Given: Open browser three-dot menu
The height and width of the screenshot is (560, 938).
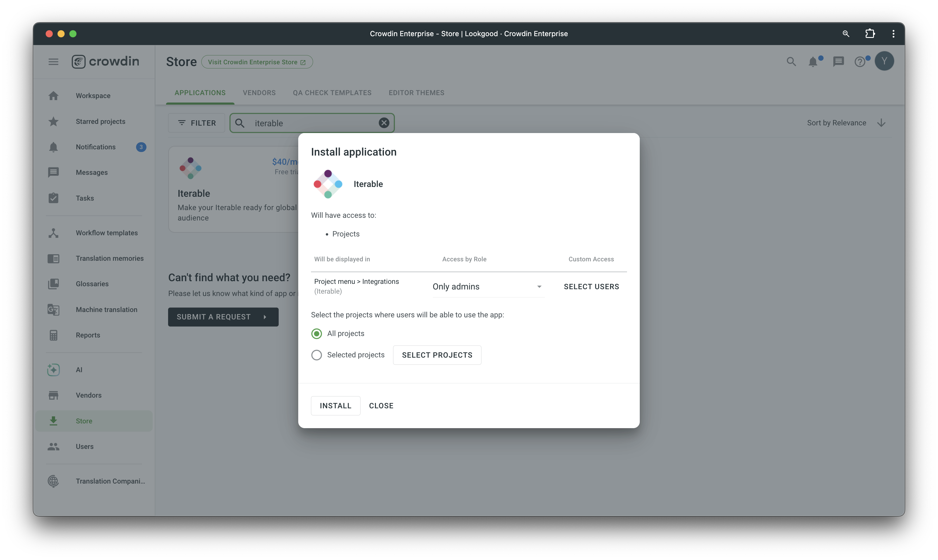Looking at the screenshot, I should (x=893, y=33).
